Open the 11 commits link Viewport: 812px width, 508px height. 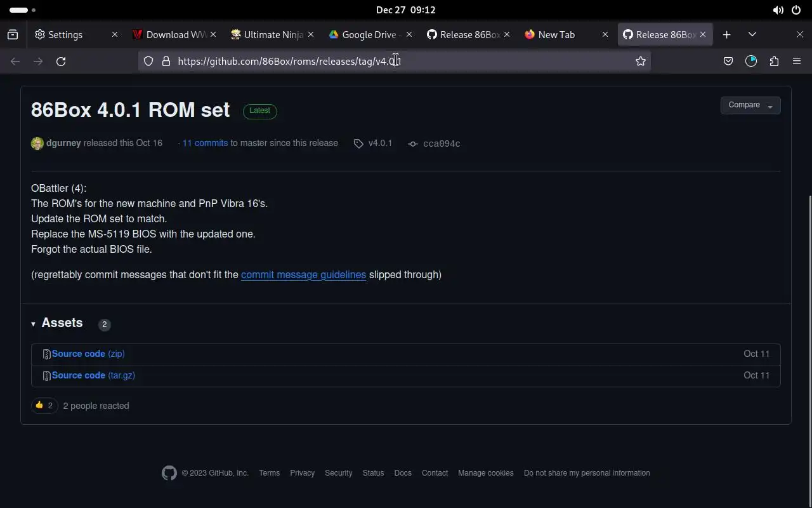click(205, 143)
